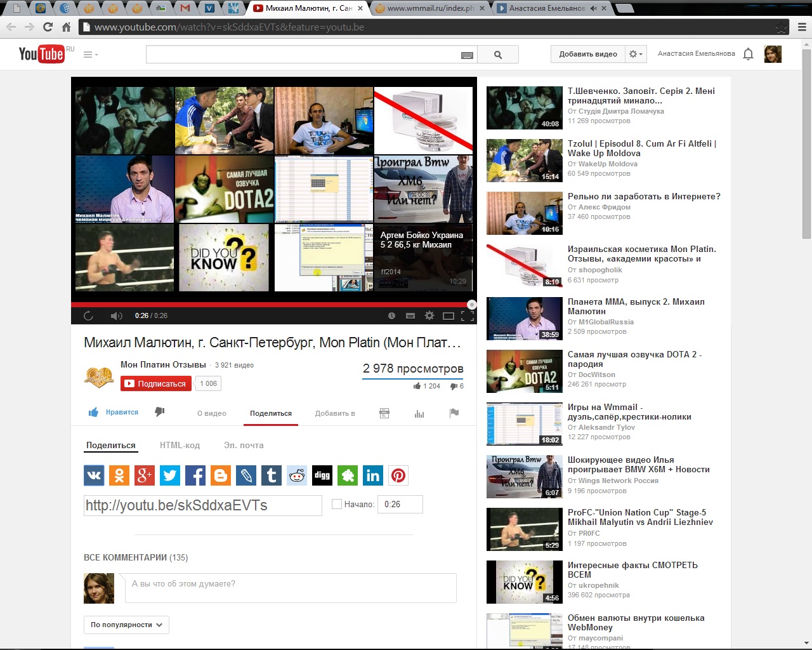812x650 pixels.
Task: Share on VK social icon
Action: pos(94,475)
